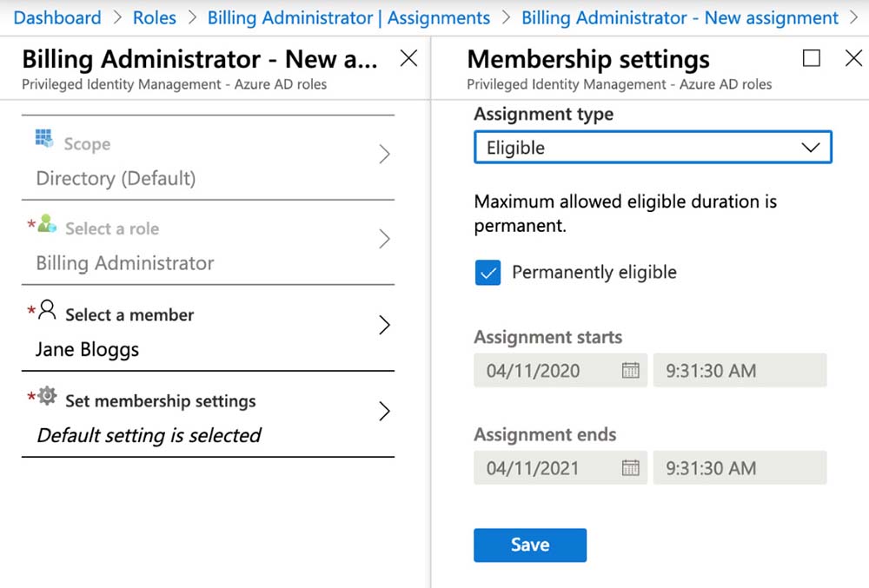The width and height of the screenshot is (869, 588).
Task: Open Billing Administrator | Assignments breadcrumb
Action: click(348, 17)
